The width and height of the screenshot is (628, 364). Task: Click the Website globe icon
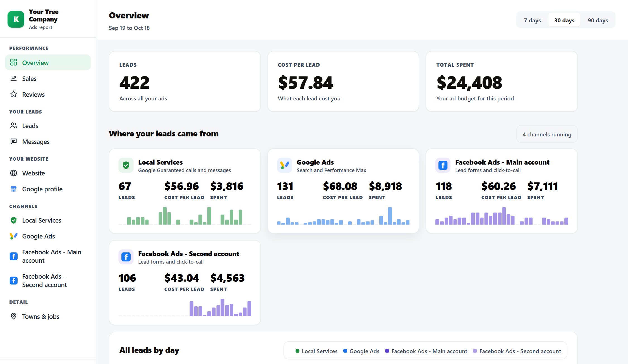[x=13, y=173]
